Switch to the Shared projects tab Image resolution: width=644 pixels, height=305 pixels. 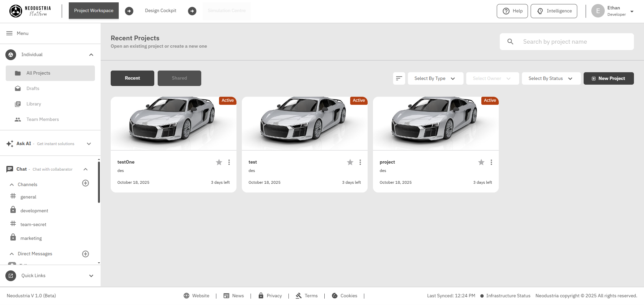click(179, 78)
